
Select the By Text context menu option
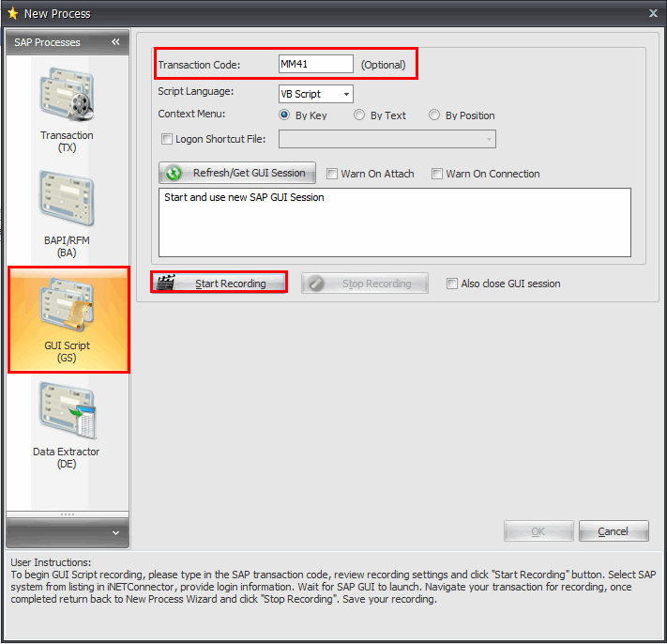tap(359, 115)
